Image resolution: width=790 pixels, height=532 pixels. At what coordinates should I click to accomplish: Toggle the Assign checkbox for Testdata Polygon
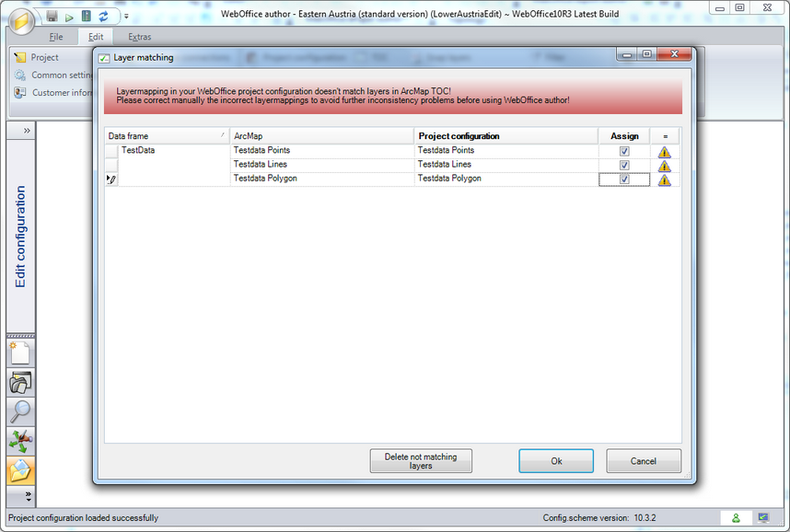pos(623,179)
